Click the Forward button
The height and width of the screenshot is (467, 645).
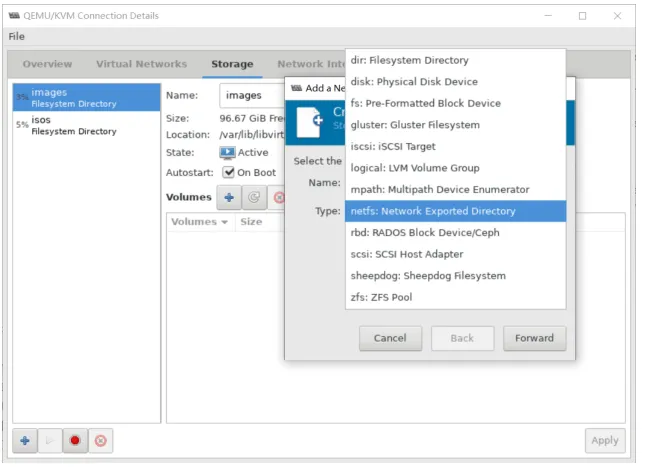coord(534,338)
